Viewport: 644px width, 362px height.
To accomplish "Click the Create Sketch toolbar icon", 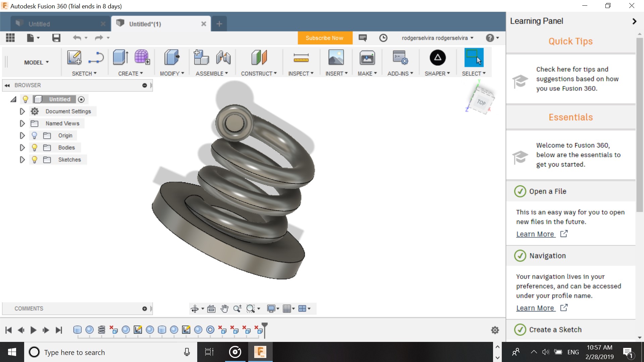I will pos(74,58).
